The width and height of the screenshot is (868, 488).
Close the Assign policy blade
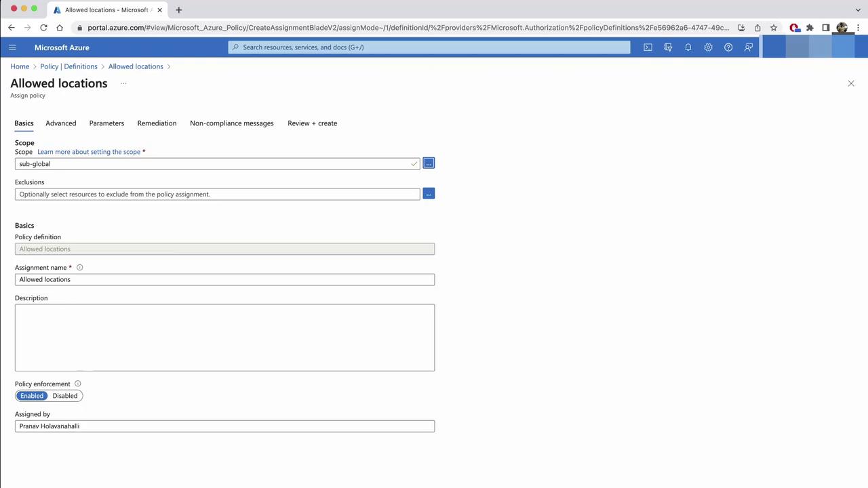[851, 83]
